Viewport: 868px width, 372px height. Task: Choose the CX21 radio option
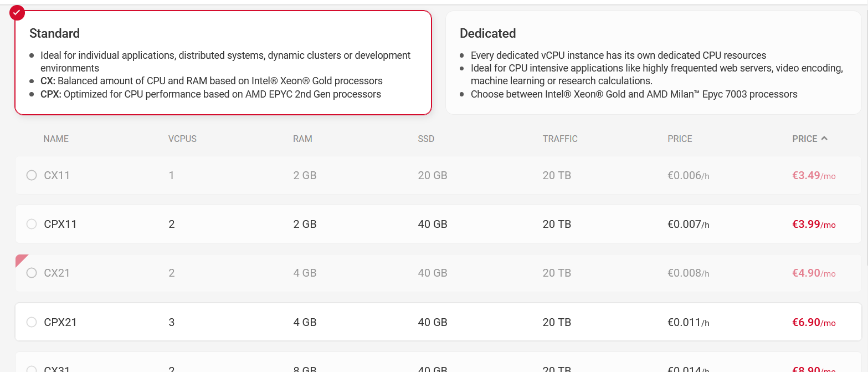click(x=32, y=273)
